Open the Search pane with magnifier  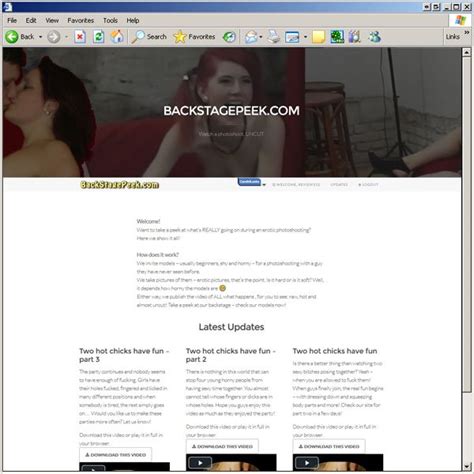click(x=149, y=37)
